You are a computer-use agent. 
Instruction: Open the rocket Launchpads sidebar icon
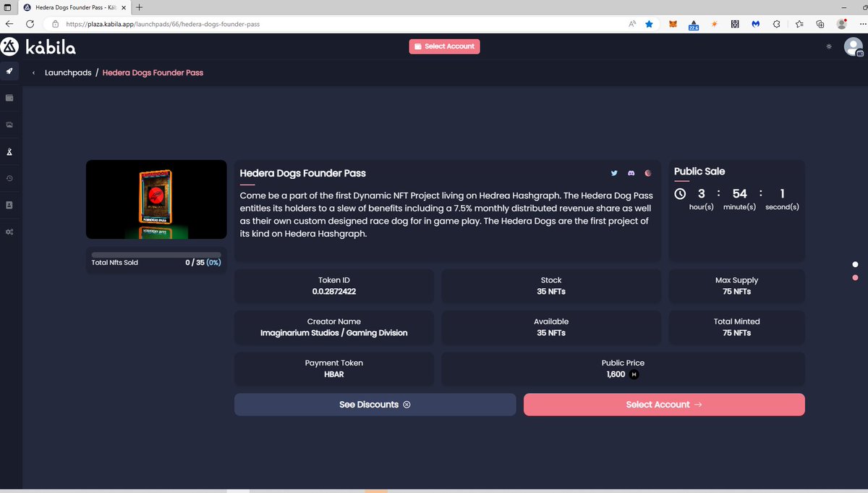10,72
